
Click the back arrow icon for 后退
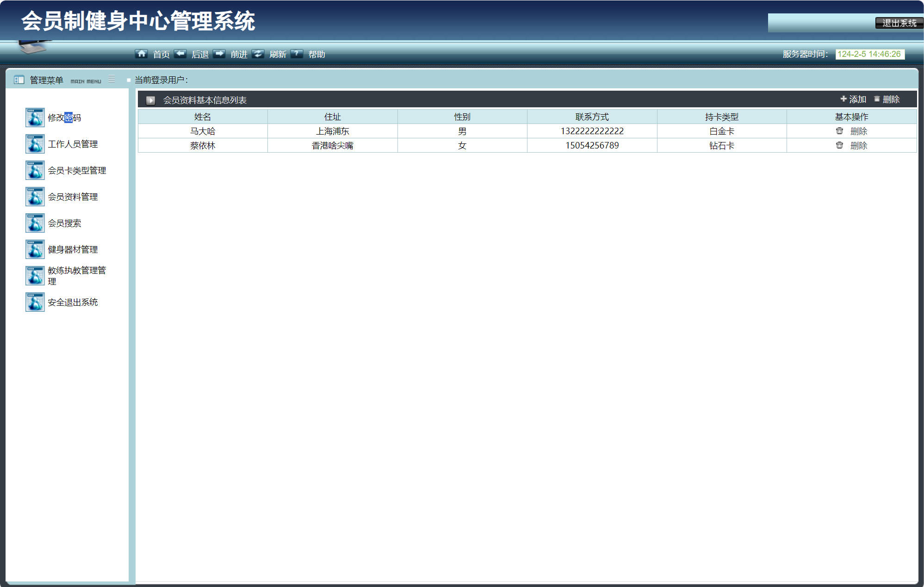tap(180, 54)
